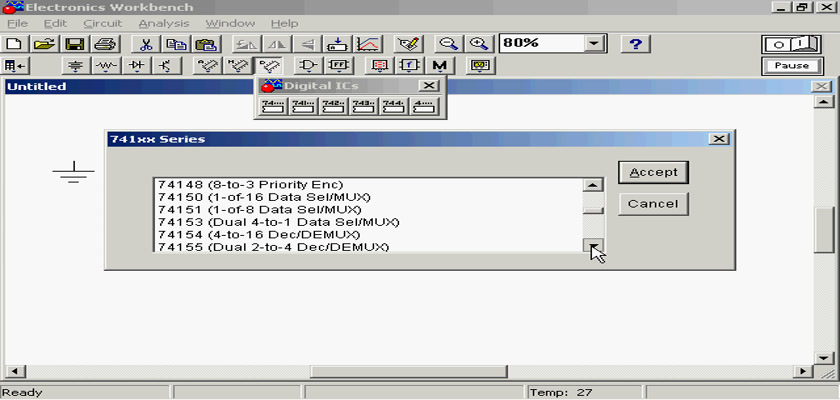The width and height of the screenshot is (840, 400).
Task: Select the ground symbol in the circuit
Action: pyautogui.click(x=73, y=172)
